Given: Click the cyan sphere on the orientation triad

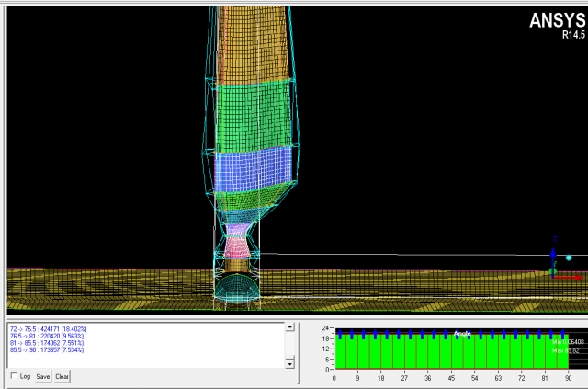Looking at the screenshot, I should coord(569,258).
